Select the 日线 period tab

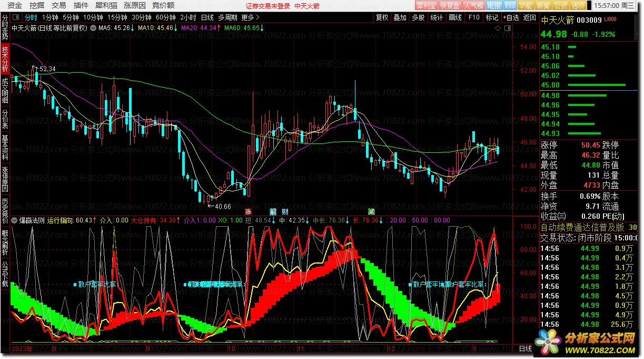click(207, 17)
